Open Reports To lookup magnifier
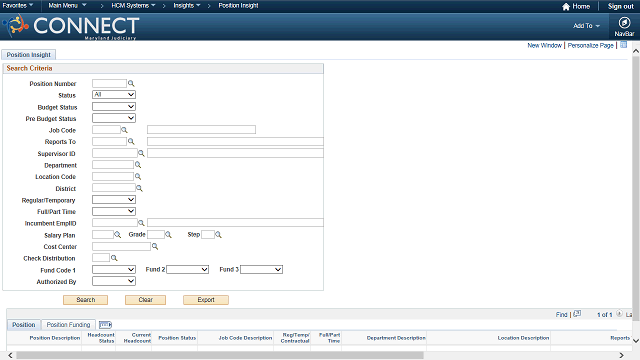 tap(131, 141)
